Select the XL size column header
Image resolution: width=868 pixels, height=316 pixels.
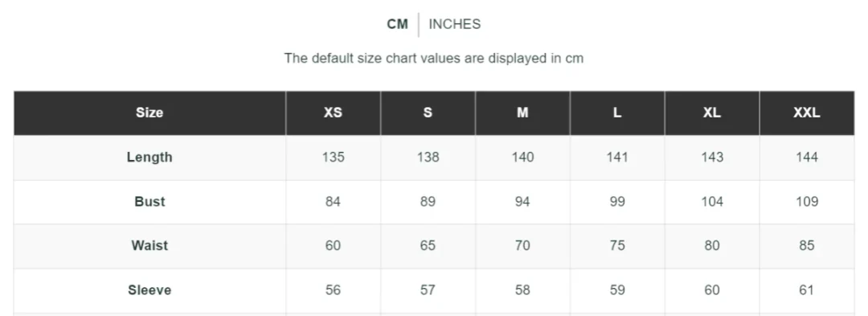(711, 113)
